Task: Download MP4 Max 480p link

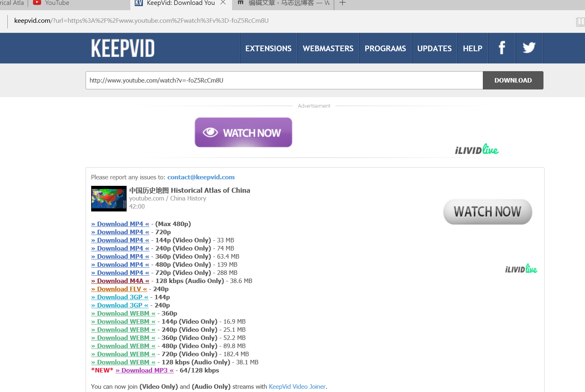Action: click(x=120, y=224)
